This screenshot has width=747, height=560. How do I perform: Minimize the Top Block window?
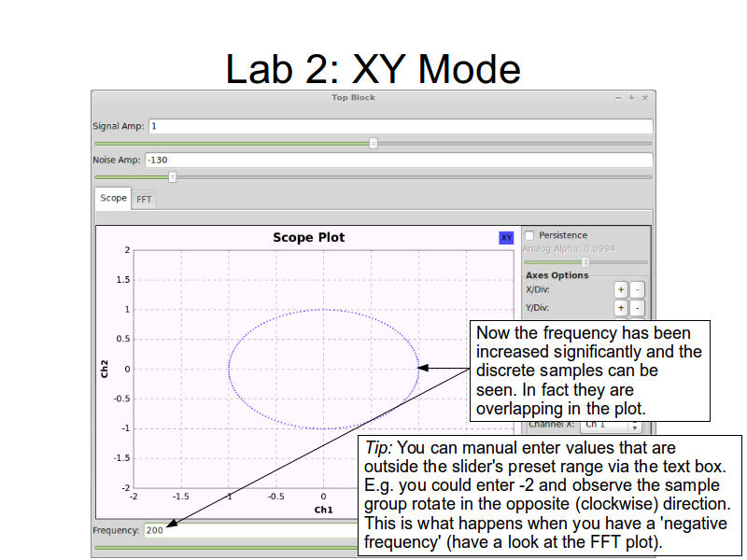617,97
